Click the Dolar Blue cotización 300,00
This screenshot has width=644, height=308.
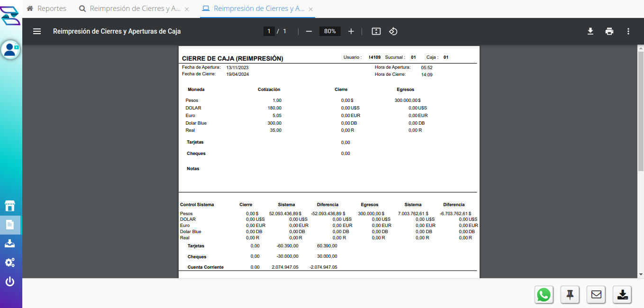[x=274, y=123]
